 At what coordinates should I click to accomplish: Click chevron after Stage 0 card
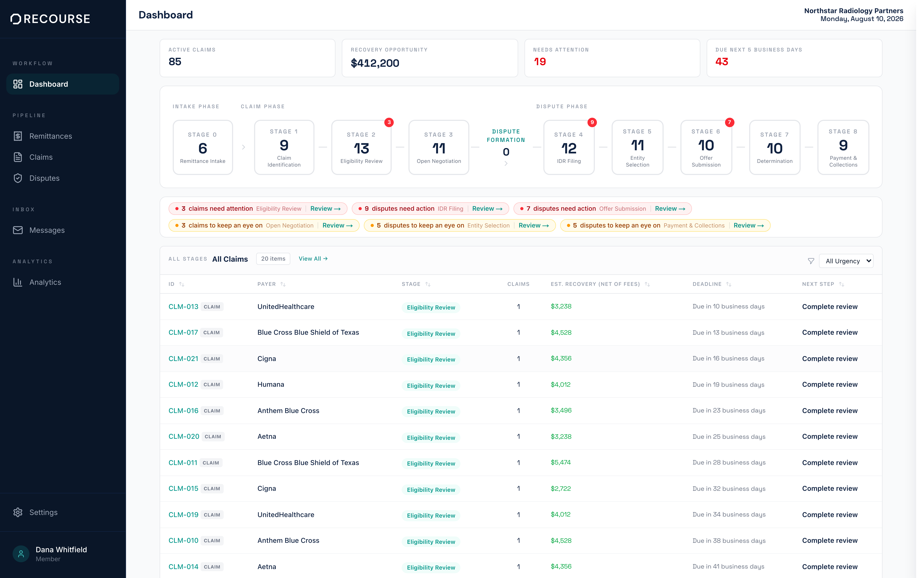[x=244, y=147]
